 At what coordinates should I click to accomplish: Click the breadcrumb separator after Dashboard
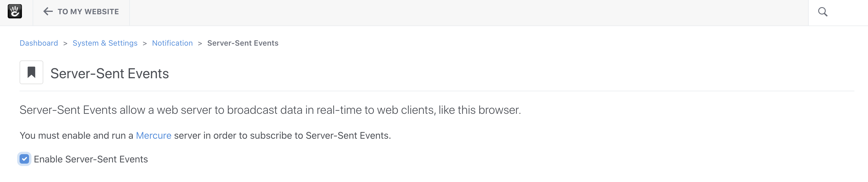click(66, 44)
